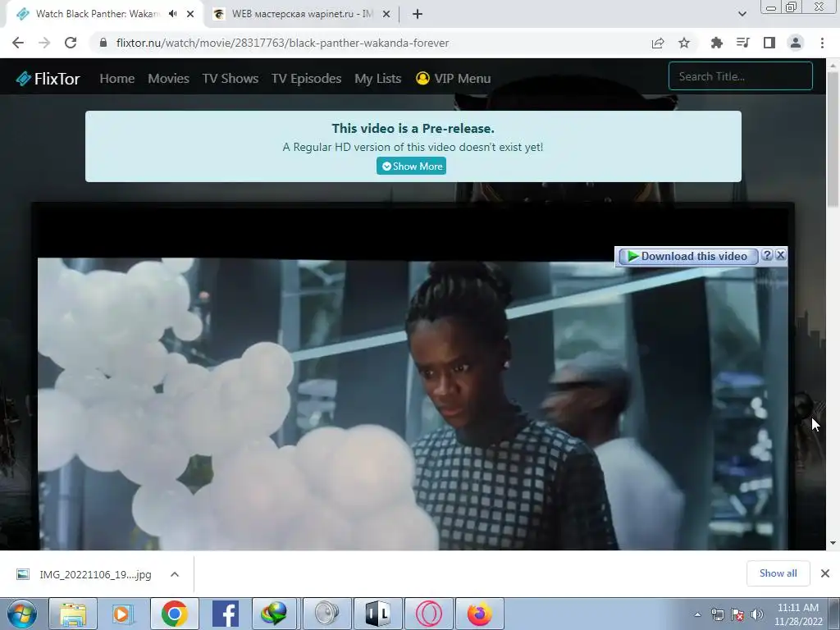Open Windows Explorer from taskbar
Screen dimensions: 840x630
pyautogui.click(x=73, y=614)
